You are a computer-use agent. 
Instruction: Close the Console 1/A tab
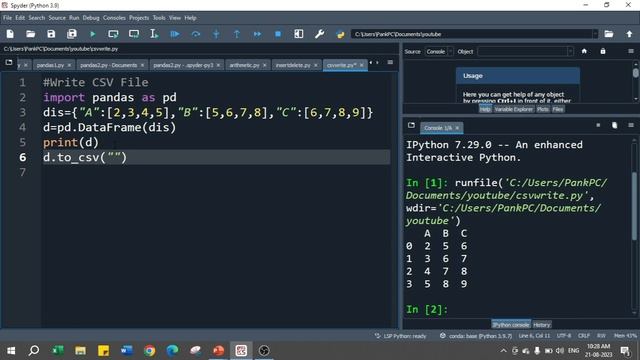click(457, 128)
